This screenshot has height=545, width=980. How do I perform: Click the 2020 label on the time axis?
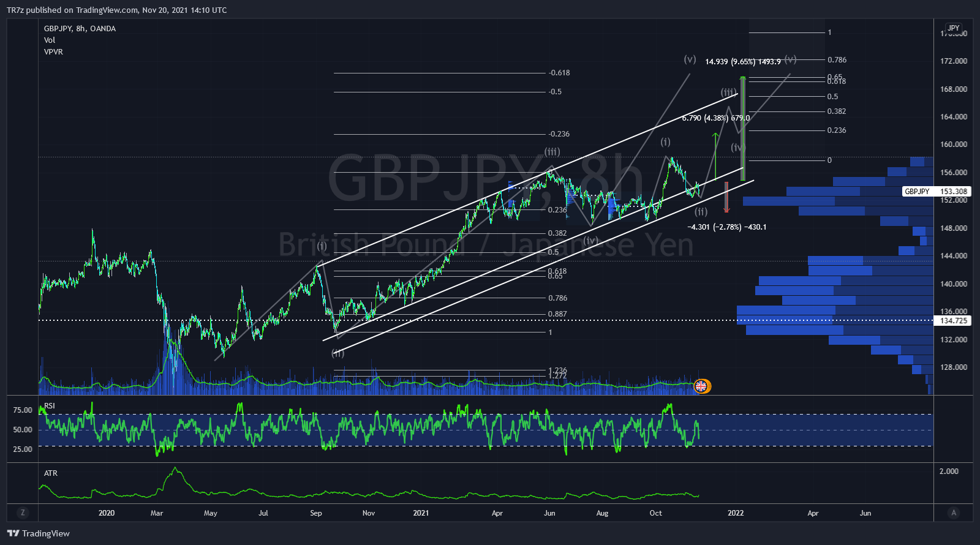pyautogui.click(x=107, y=513)
